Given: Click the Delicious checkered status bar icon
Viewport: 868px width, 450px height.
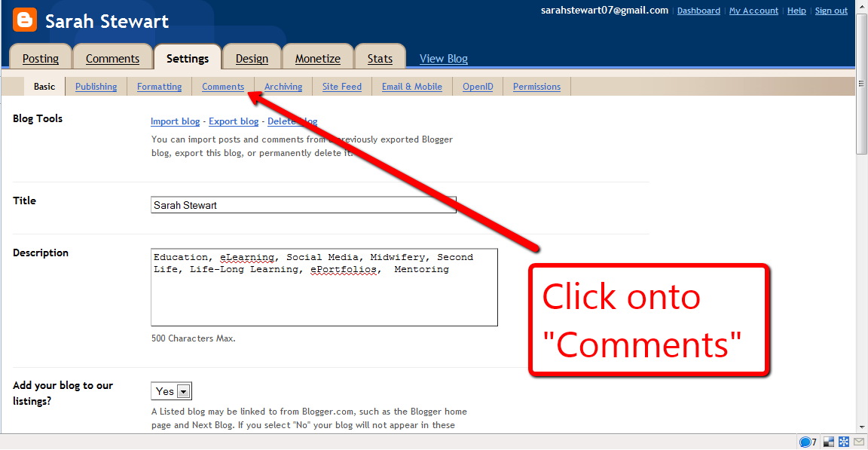Looking at the screenshot, I should click(x=829, y=442).
